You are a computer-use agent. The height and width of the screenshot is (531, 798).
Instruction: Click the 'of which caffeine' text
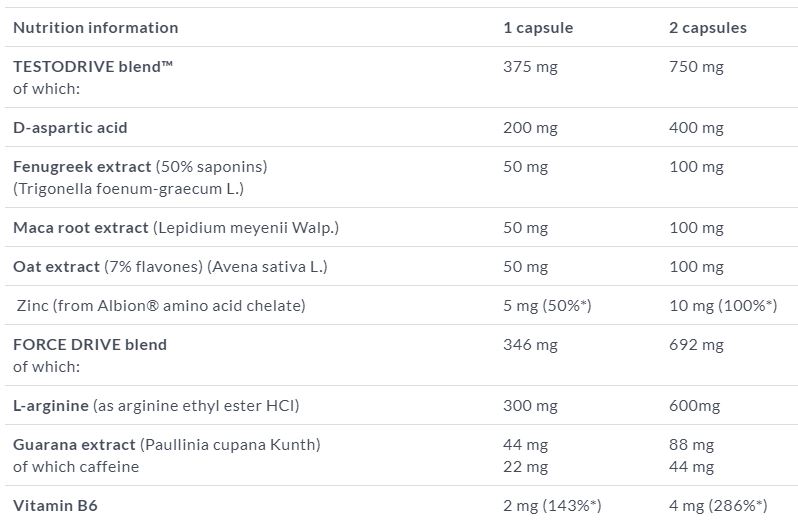coord(76,466)
